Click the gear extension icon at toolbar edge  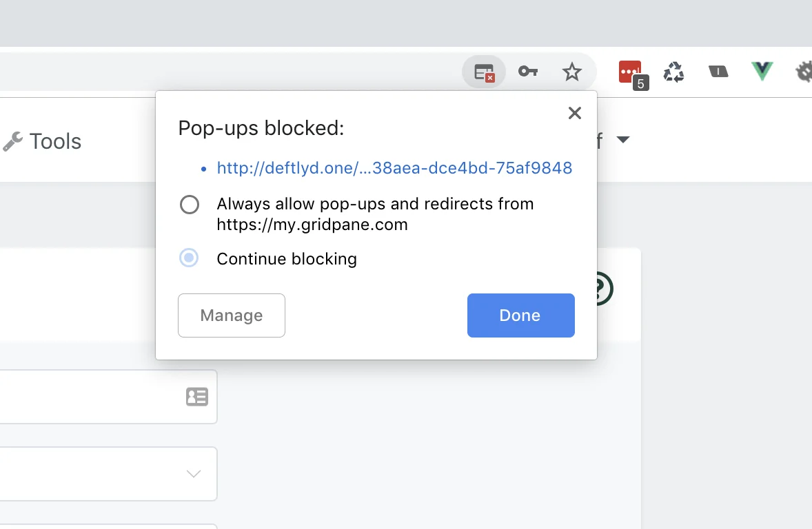pyautogui.click(x=804, y=72)
